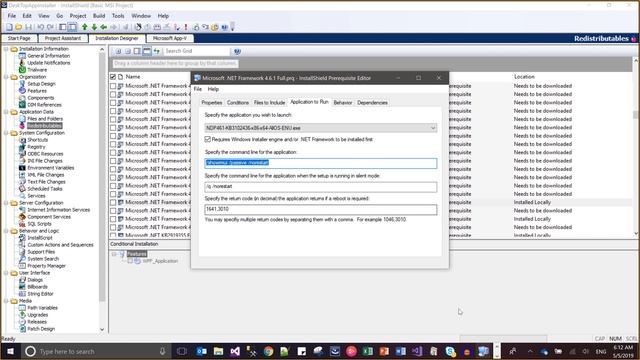Click the New project toolbar icon
Image resolution: width=640 pixels, height=360 pixels.
pos(9,27)
